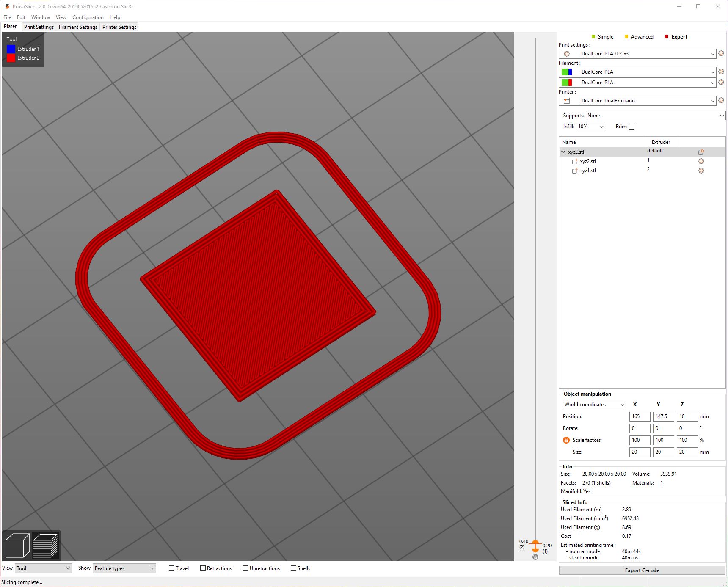The height and width of the screenshot is (587, 728).
Task: Click gear icon on child xyz2.stl row
Action: tap(701, 161)
